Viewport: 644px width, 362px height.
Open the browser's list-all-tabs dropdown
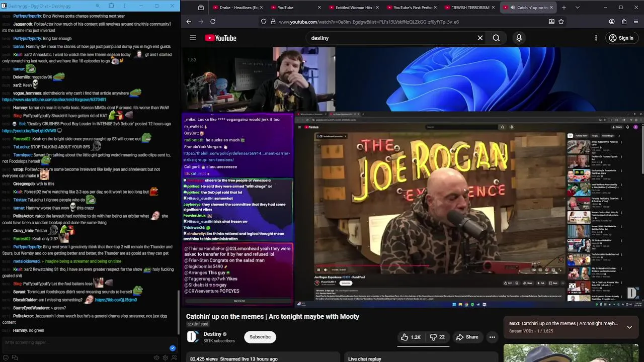(577, 8)
